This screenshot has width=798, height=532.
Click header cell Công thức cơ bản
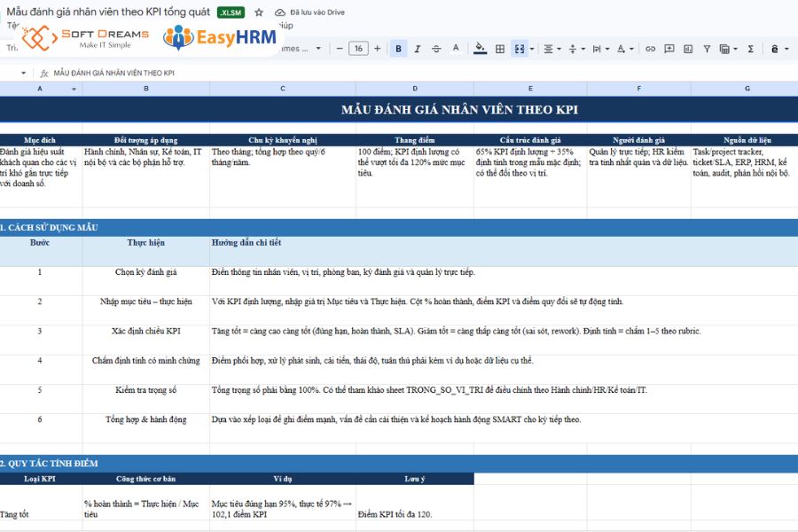(146, 479)
